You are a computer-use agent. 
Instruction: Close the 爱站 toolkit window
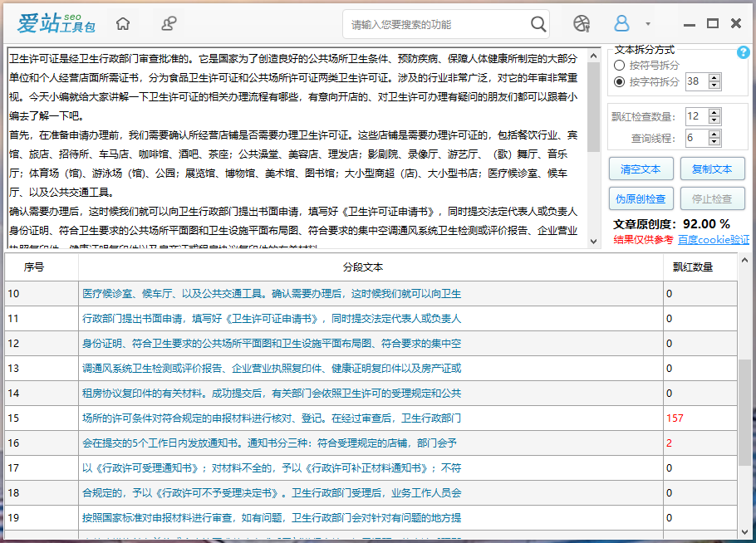coord(736,23)
